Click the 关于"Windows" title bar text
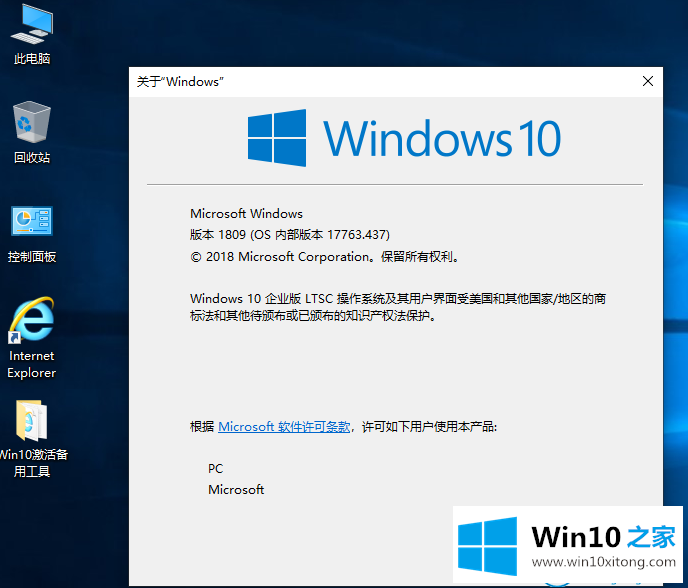 [180, 82]
